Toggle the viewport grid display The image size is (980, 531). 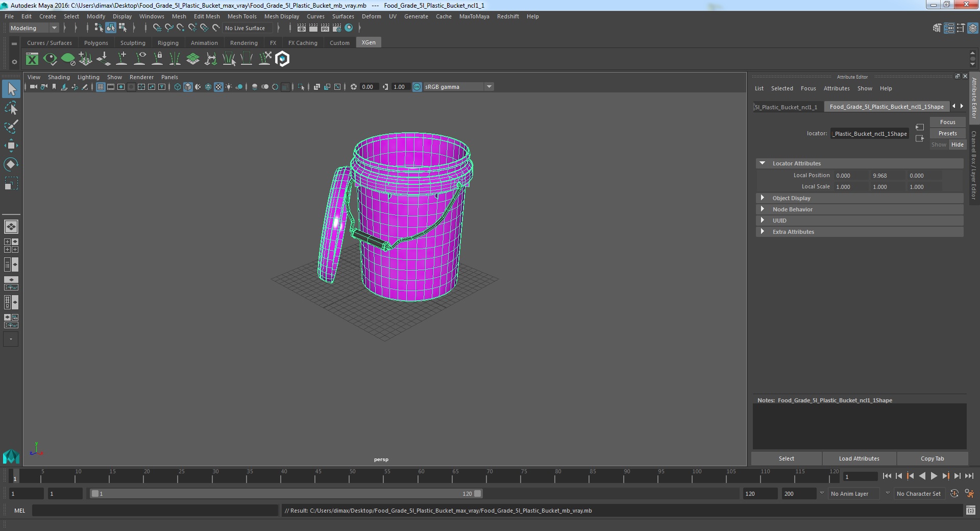coord(101,87)
